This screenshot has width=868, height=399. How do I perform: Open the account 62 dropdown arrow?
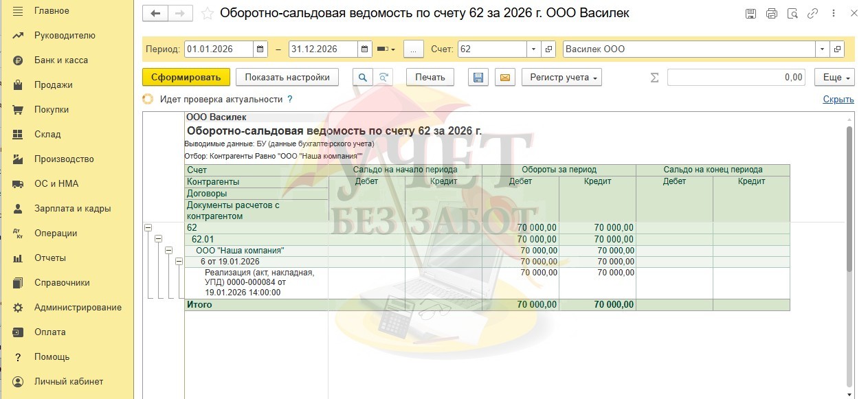(534, 49)
